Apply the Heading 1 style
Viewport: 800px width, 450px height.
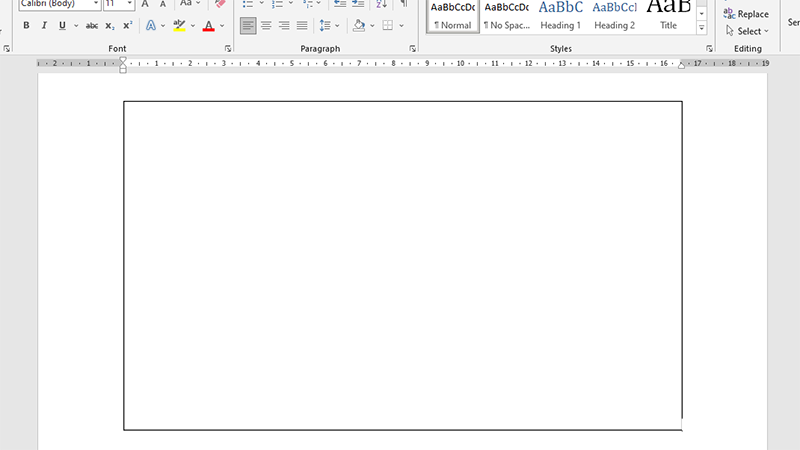point(560,15)
